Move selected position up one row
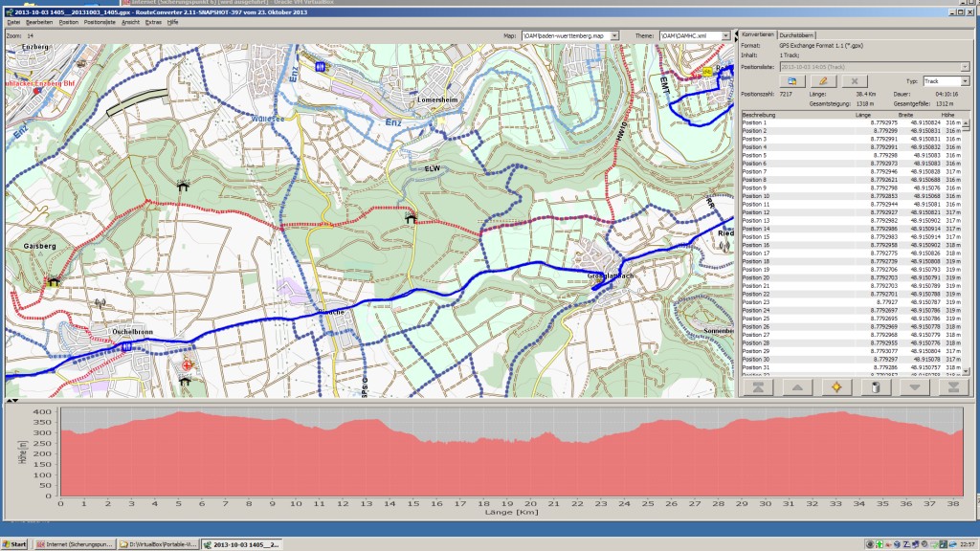Screen dimensions: 980x551 point(796,386)
